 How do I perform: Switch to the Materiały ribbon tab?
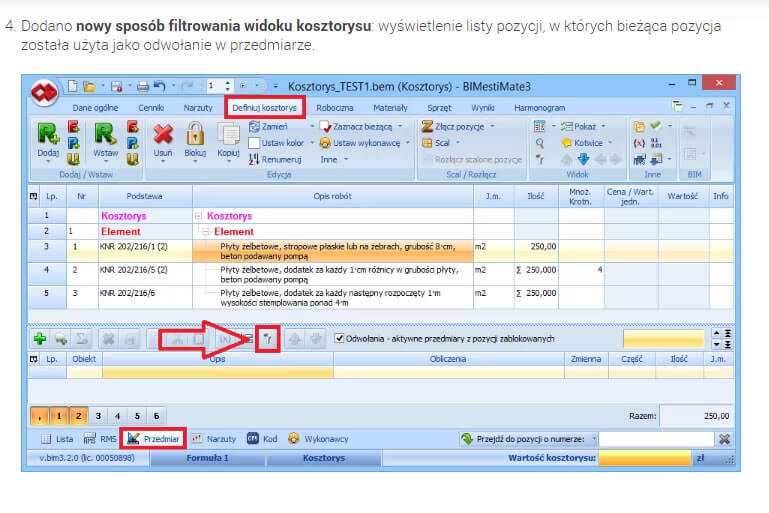tap(390, 107)
